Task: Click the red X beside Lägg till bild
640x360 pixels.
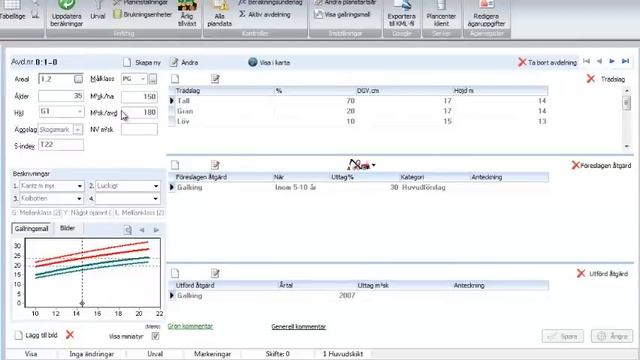Action: point(70,335)
